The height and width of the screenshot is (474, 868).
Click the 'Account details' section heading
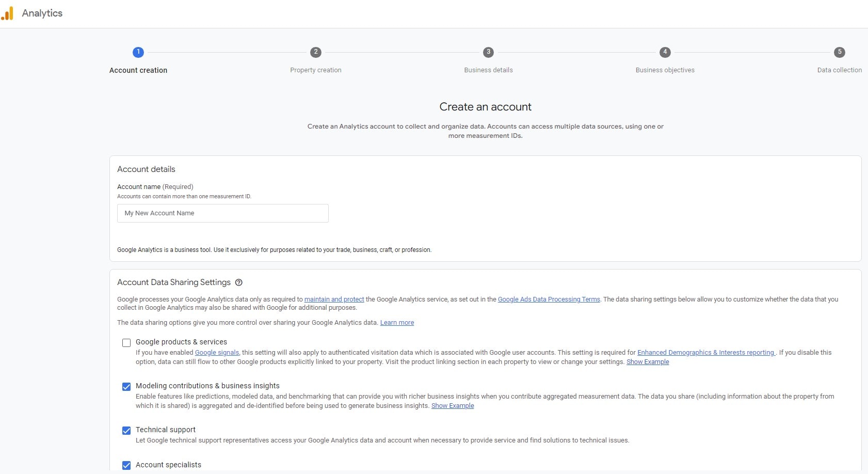pyautogui.click(x=146, y=169)
